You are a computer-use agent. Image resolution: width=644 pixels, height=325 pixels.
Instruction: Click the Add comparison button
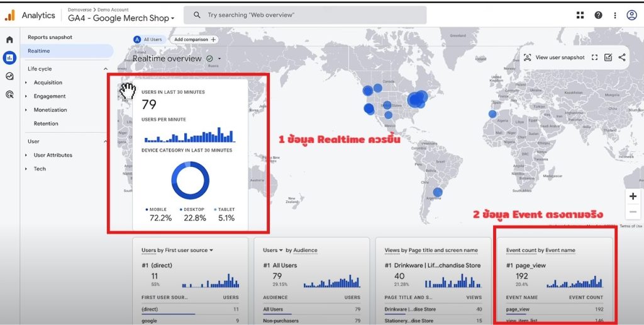[194, 40]
